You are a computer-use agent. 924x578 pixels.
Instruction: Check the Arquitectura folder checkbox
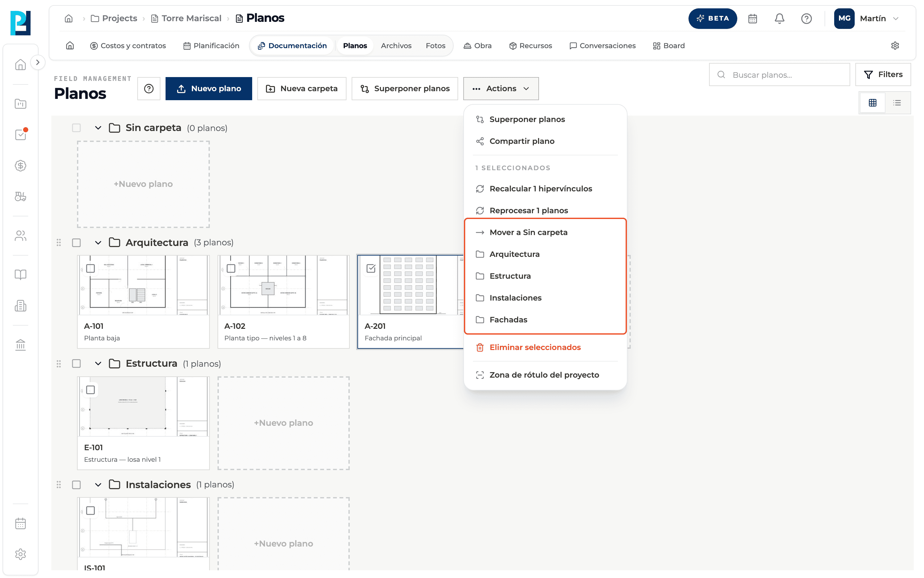pyautogui.click(x=76, y=242)
